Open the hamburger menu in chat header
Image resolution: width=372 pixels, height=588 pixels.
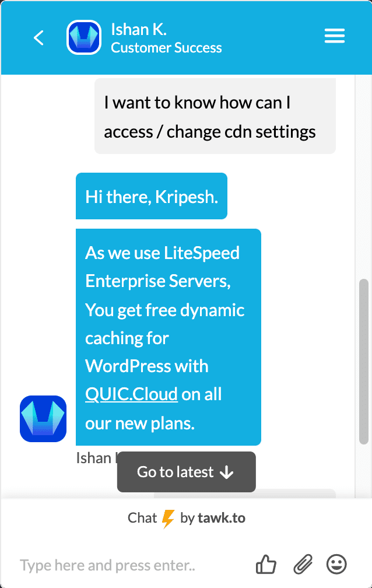[x=335, y=37]
